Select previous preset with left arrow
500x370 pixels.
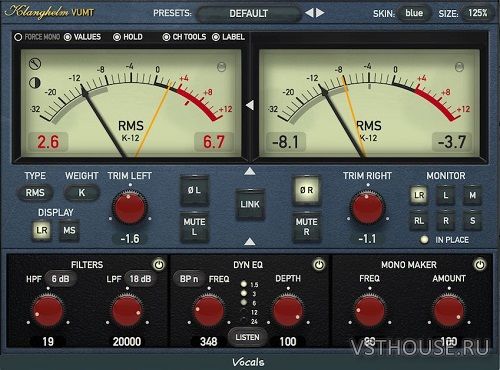[x=309, y=13]
